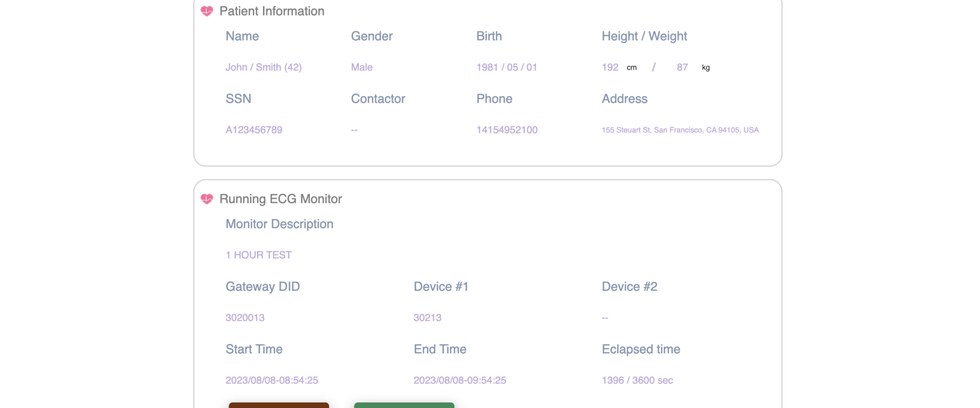Click the SSN field label
This screenshot has width=980, height=408.
tap(238, 99)
